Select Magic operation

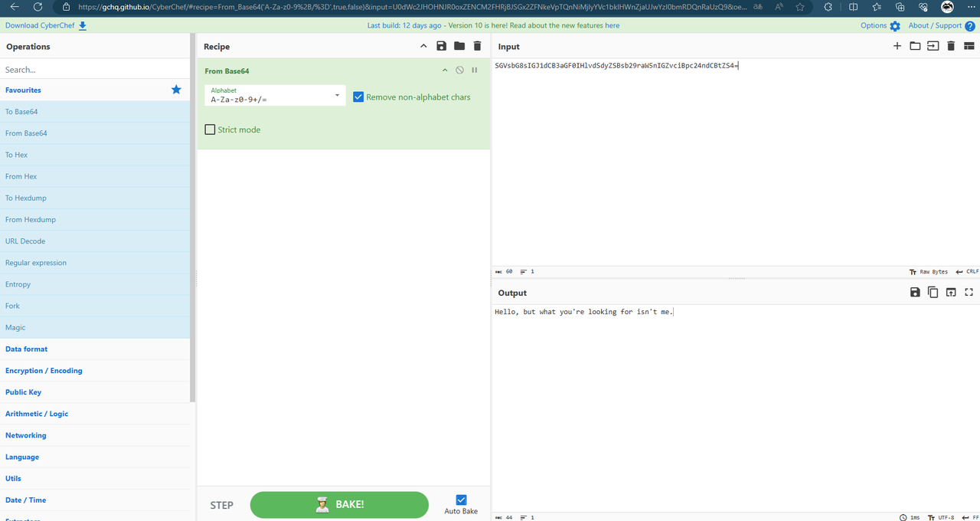(95, 327)
